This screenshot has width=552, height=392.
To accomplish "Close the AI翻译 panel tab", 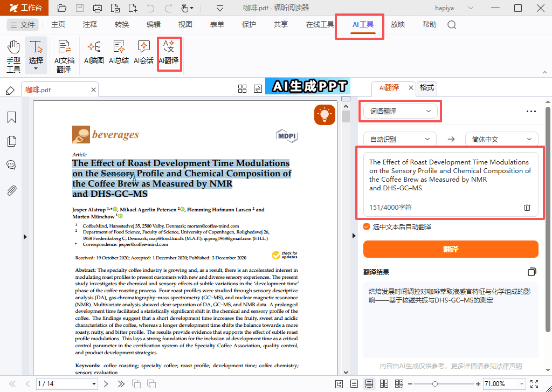I will point(411,87).
